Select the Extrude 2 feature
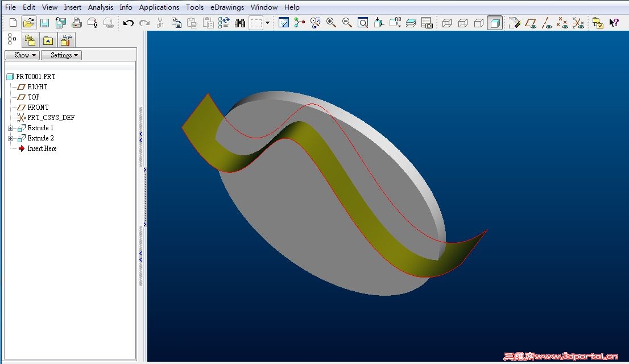Image resolution: width=629 pixels, height=364 pixels. click(40, 138)
